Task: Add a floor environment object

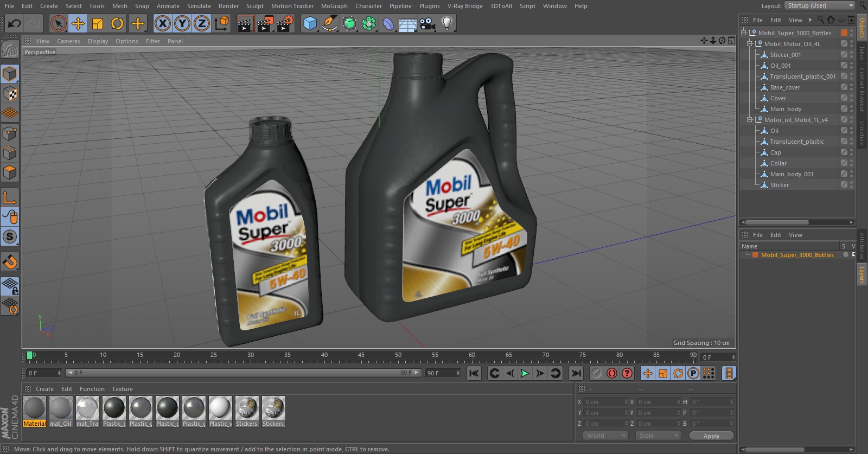Action: pos(408,23)
